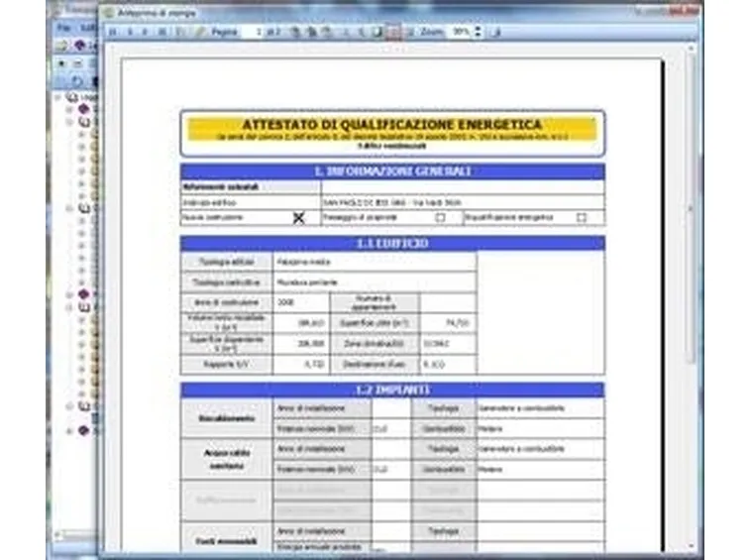Image resolution: width=750 pixels, height=560 pixels.
Task: Click the pencil edit icon in preview toolbar
Action: 200,32
